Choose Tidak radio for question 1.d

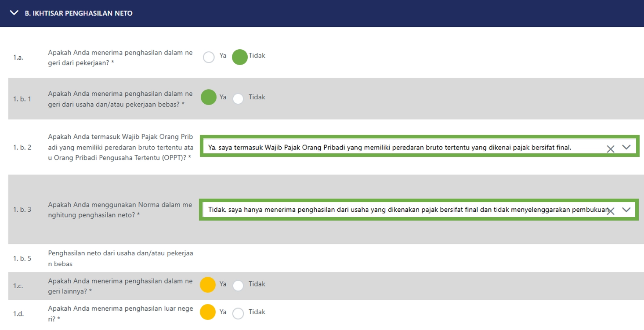point(238,313)
